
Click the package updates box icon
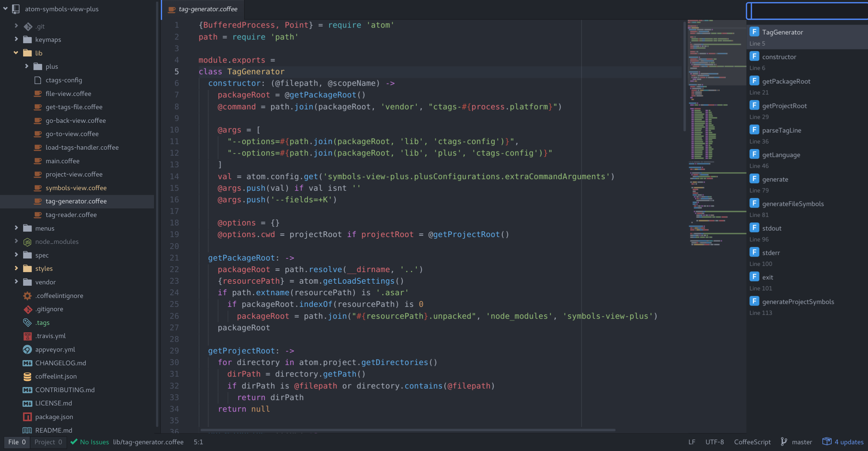point(827,441)
